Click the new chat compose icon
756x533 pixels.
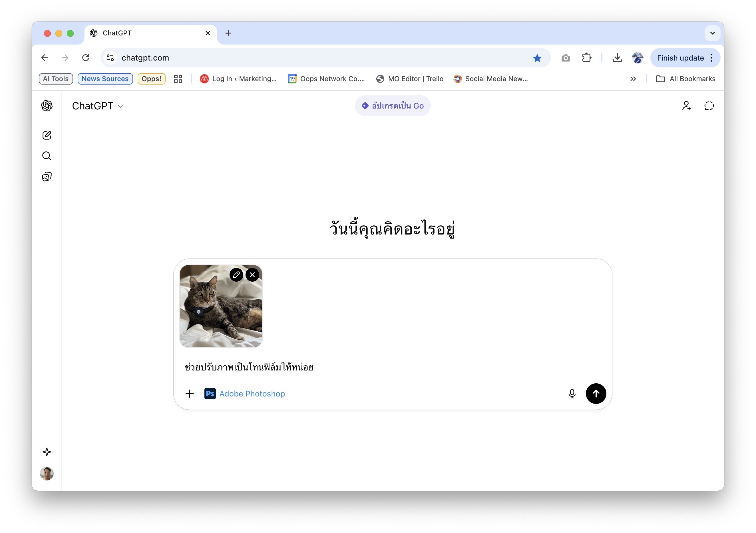tap(47, 135)
